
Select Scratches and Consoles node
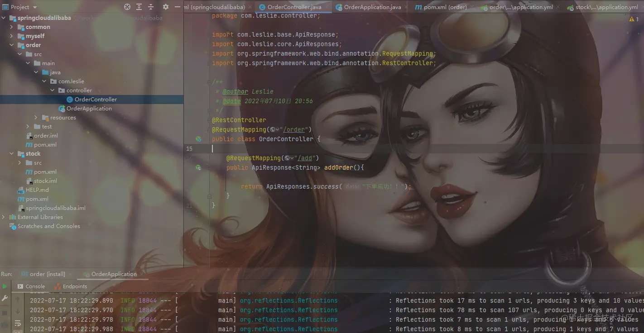(49, 226)
